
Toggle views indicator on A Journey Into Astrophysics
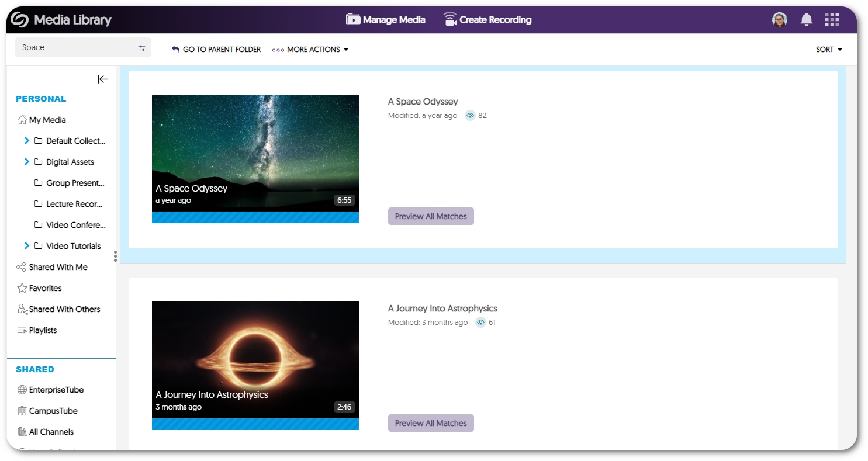[480, 322]
